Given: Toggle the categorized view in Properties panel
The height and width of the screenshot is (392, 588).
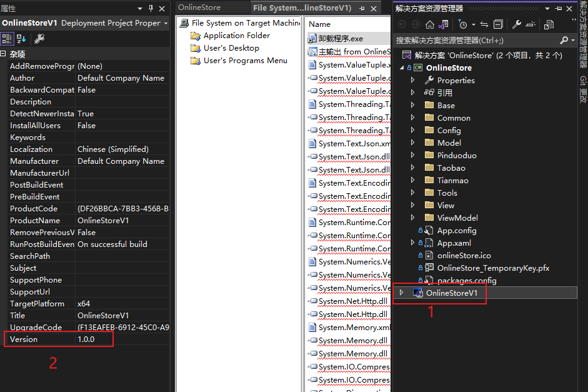Looking at the screenshot, I should point(7,39).
